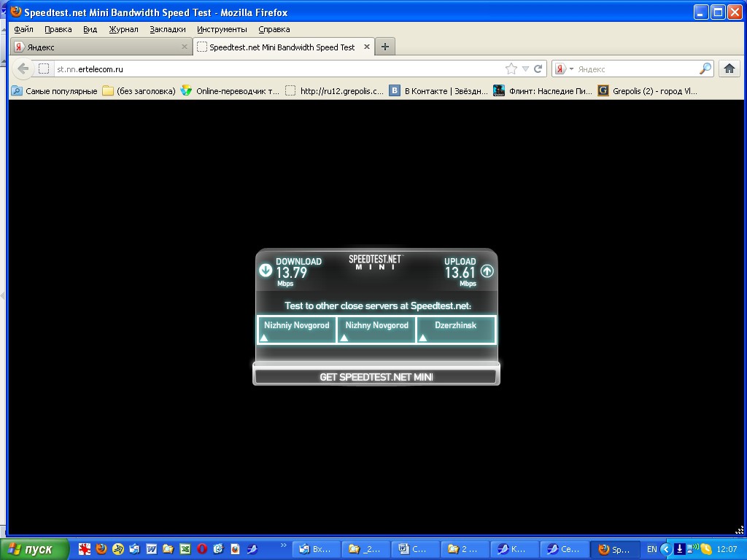Open the Файл menu
747x560 pixels.
coord(23,29)
